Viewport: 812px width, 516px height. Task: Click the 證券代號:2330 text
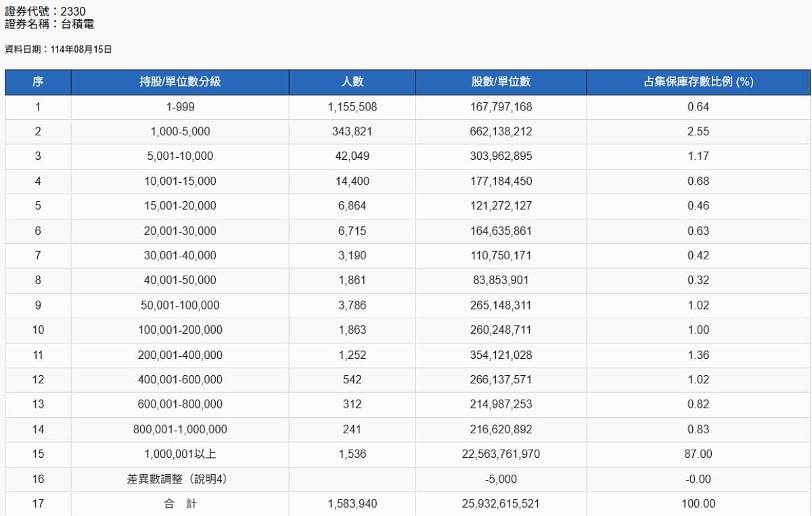coord(45,12)
